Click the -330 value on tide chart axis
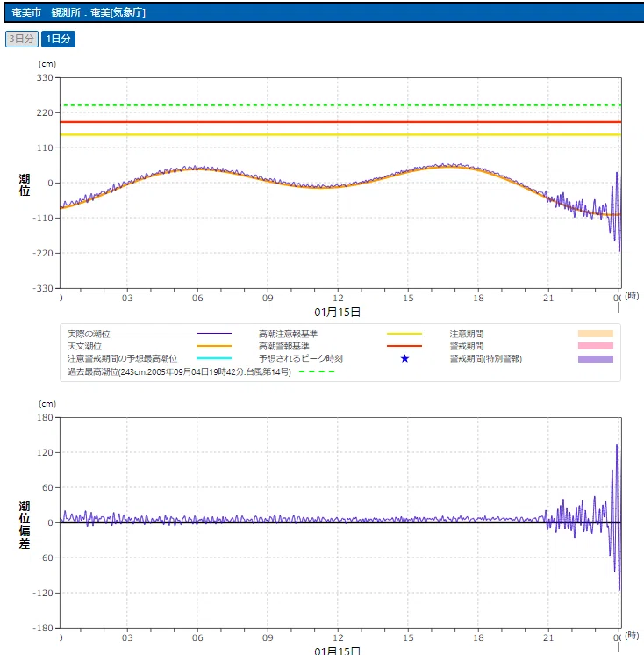 (x=43, y=288)
